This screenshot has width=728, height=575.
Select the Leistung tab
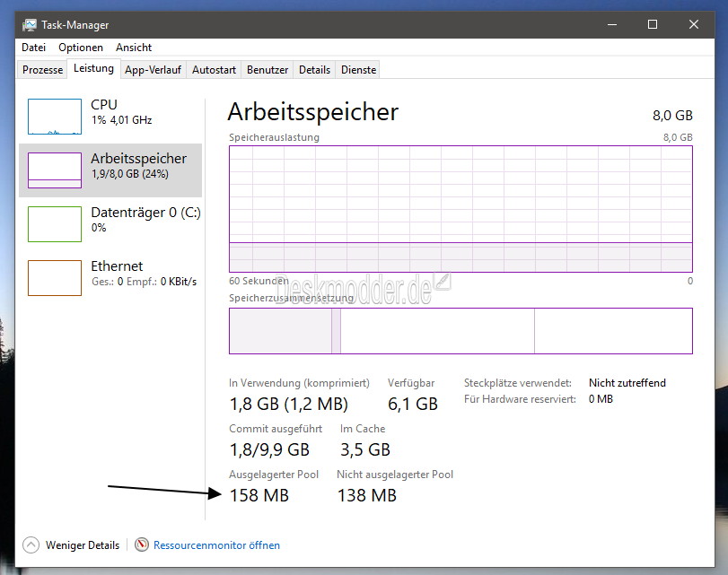(93, 68)
